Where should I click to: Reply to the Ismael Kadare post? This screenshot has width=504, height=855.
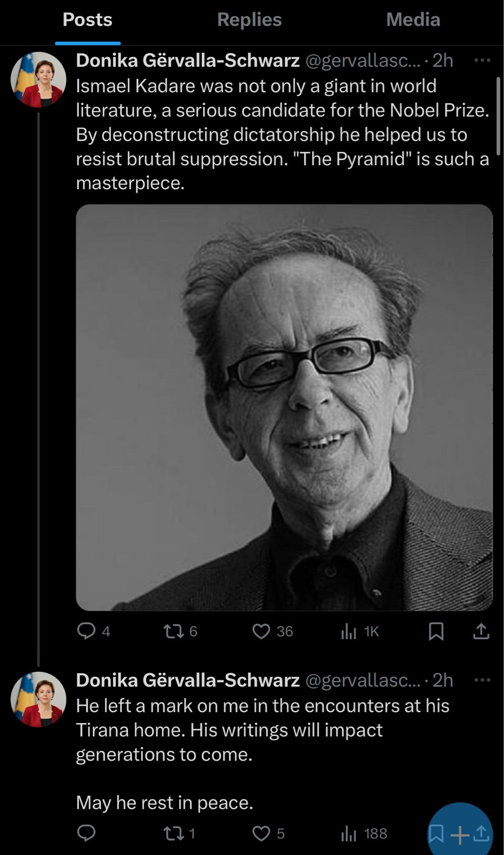point(86,631)
